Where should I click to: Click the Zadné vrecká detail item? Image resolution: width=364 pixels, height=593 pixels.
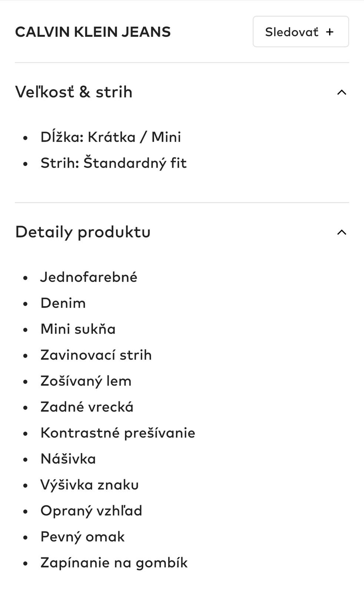click(87, 407)
